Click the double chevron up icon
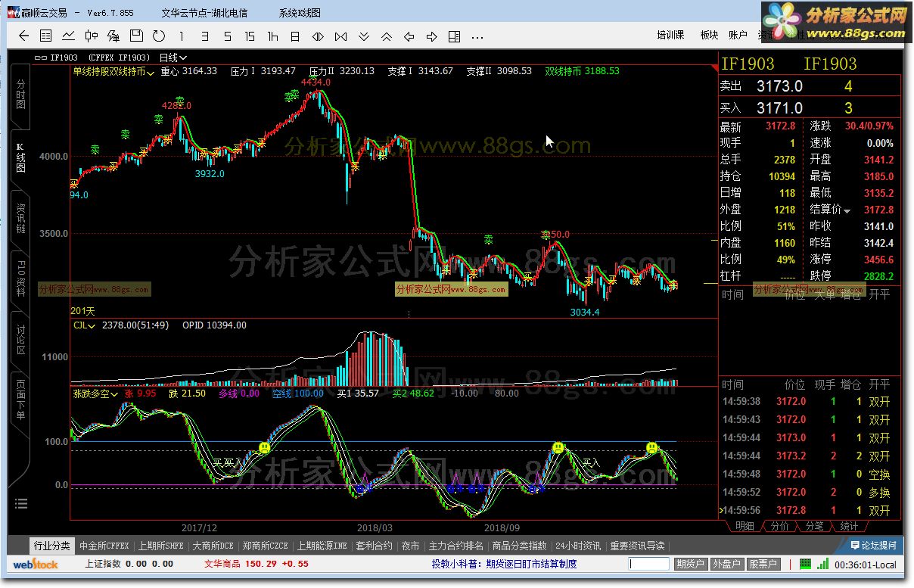914x588 pixels. pos(387,36)
